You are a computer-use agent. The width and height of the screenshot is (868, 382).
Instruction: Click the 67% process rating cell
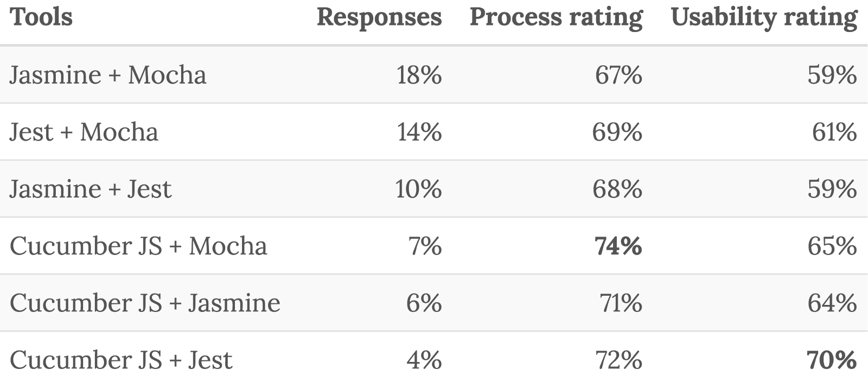618,75
